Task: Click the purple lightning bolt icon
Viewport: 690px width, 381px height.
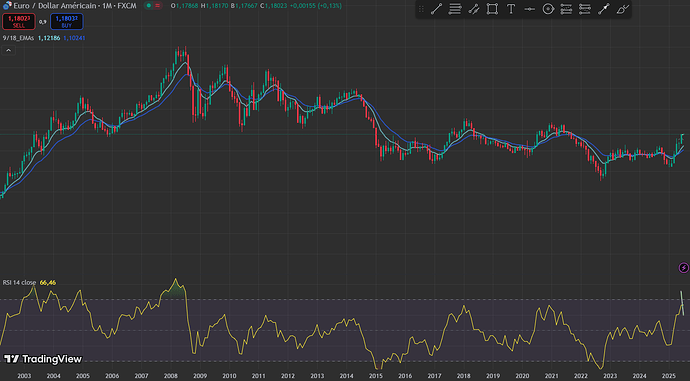Action: (683, 267)
